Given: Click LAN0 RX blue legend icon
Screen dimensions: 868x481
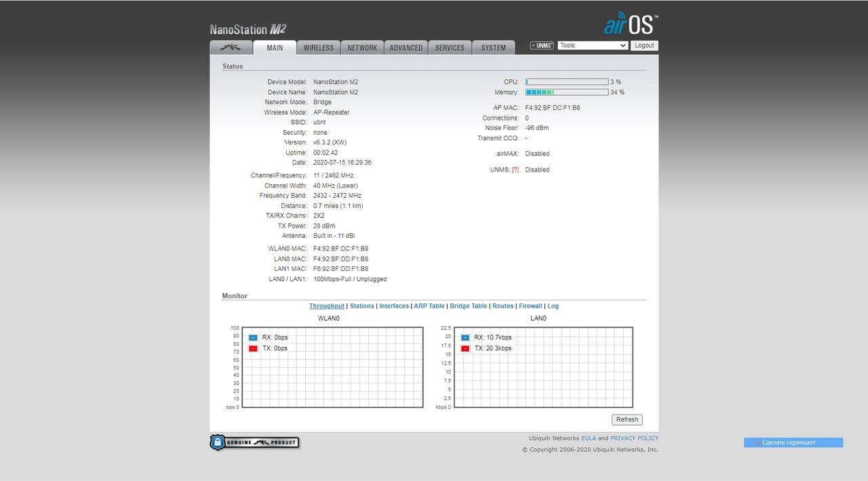Looking at the screenshot, I should coord(465,337).
